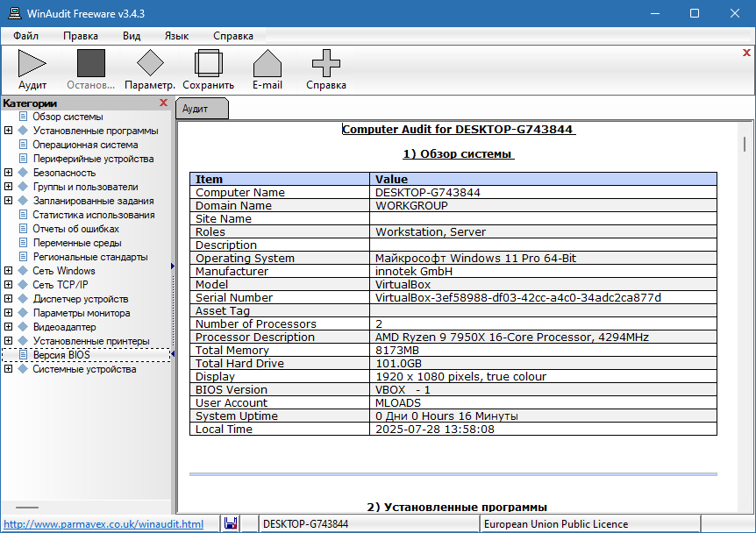
Task: Click the page icon beside Версия BIOS
Action: click(23, 354)
